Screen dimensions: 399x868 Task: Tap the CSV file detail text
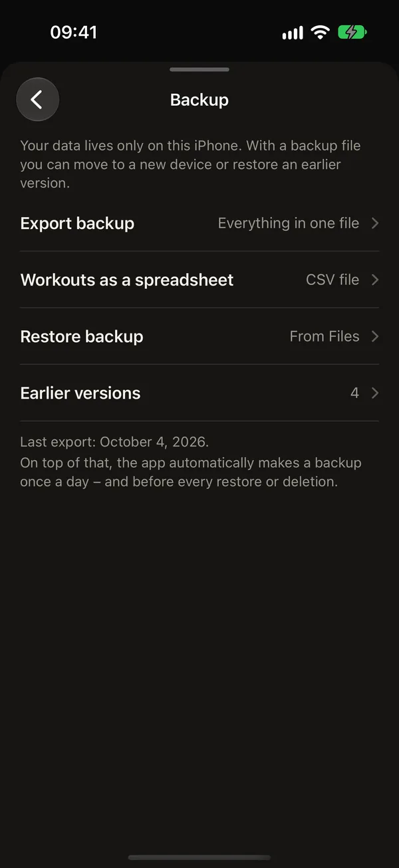pos(332,280)
